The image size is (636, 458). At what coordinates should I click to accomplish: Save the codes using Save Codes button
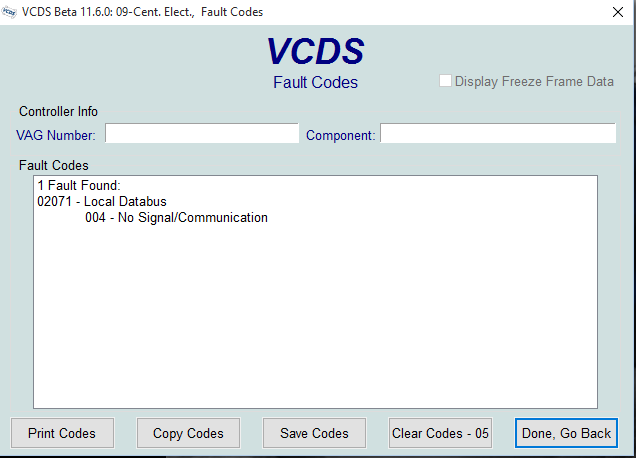tap(314, 433)
